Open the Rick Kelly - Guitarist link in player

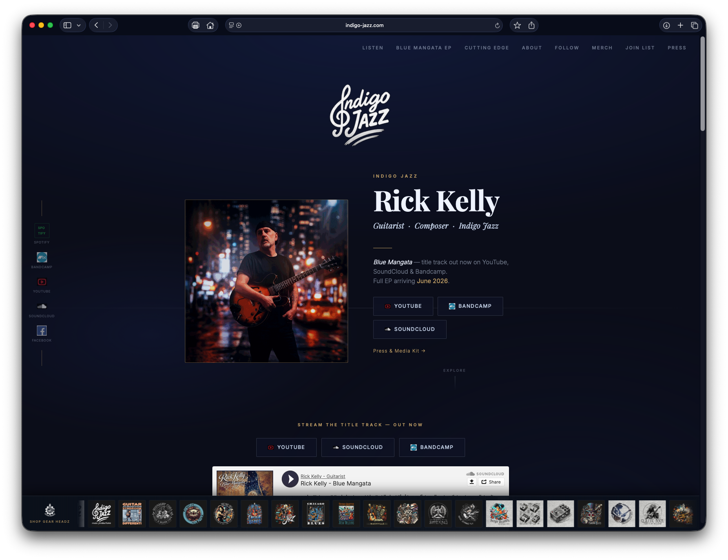coord(323,476)
